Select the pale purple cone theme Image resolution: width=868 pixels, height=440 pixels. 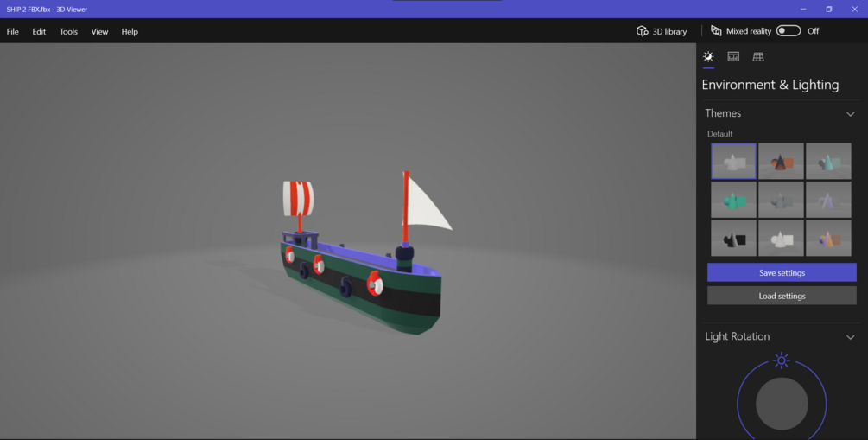(828, 200)
